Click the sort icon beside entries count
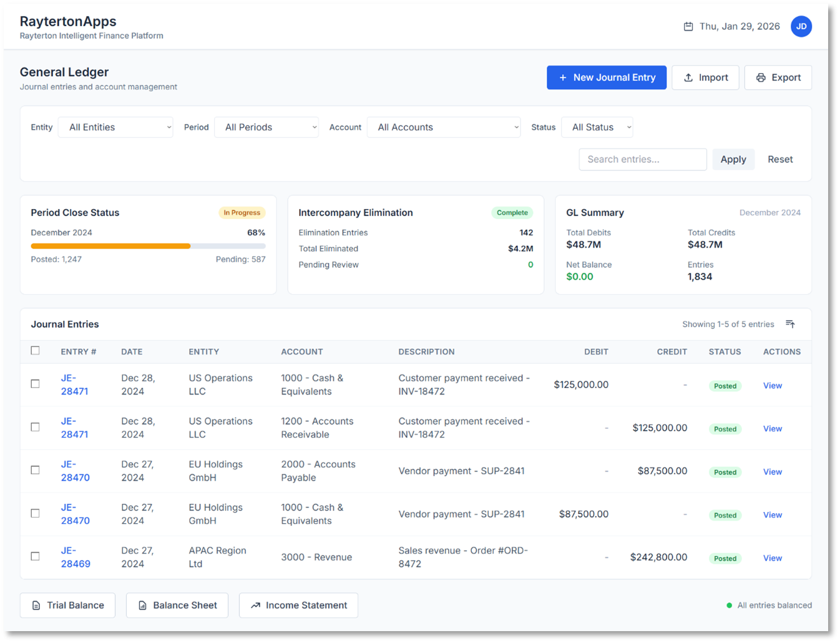This screenshot has height=643, width=840. pos(790,324)
